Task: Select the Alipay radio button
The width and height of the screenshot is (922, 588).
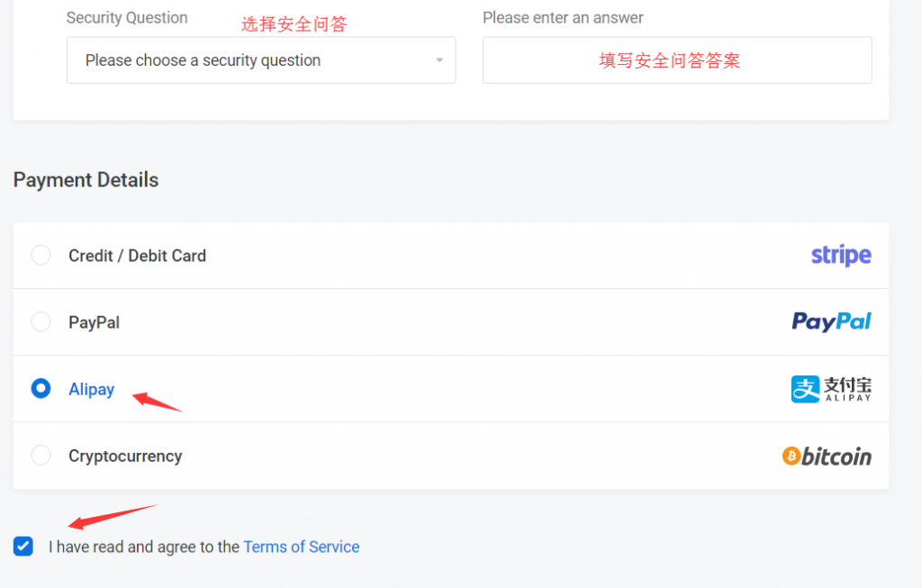Action: [x=41, y=388]
